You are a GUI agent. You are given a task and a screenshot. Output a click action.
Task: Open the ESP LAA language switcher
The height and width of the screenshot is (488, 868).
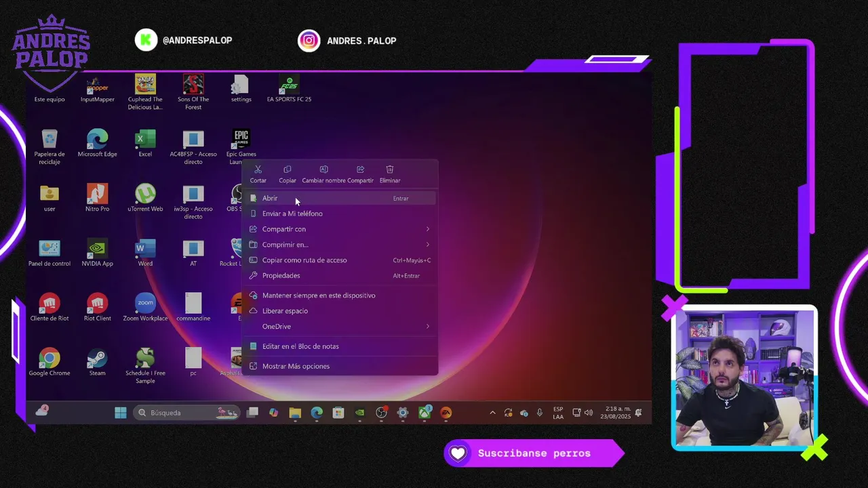pyautogui.click(x=558, y=413)
